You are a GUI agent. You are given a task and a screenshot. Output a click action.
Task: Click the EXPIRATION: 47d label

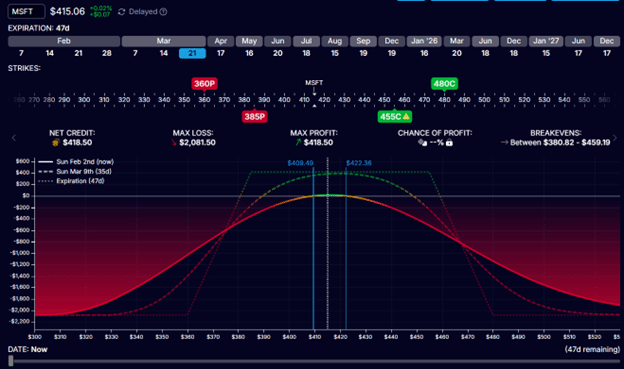pos(39,28)
